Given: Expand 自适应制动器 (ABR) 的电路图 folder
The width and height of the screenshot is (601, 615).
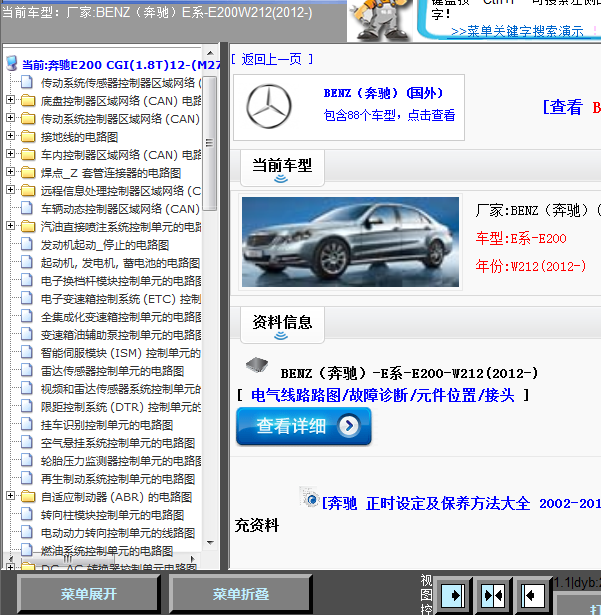Looking at the screenshot, I should 11,496.
